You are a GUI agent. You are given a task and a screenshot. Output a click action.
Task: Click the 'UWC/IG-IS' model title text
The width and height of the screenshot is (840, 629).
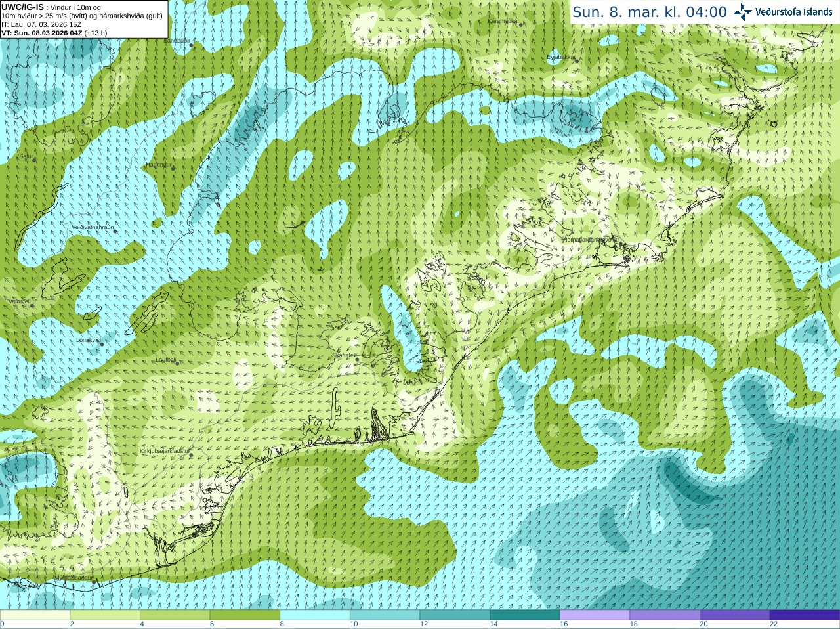click(22, 7)
